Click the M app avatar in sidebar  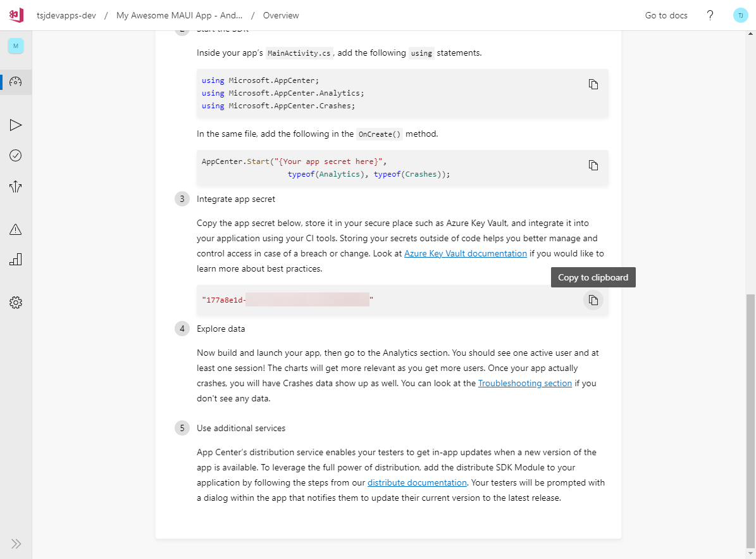(16, 46)
